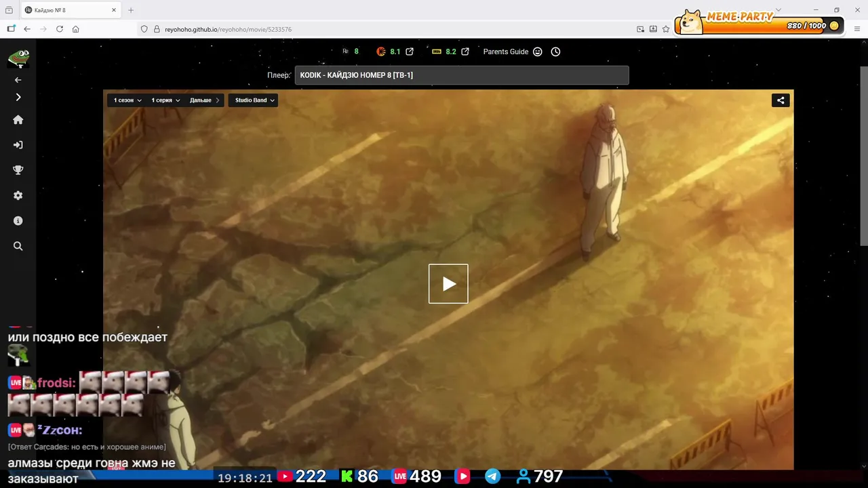868x488 pixels.
Task: Start video with center play button
Action: click(x=448, y=283)
